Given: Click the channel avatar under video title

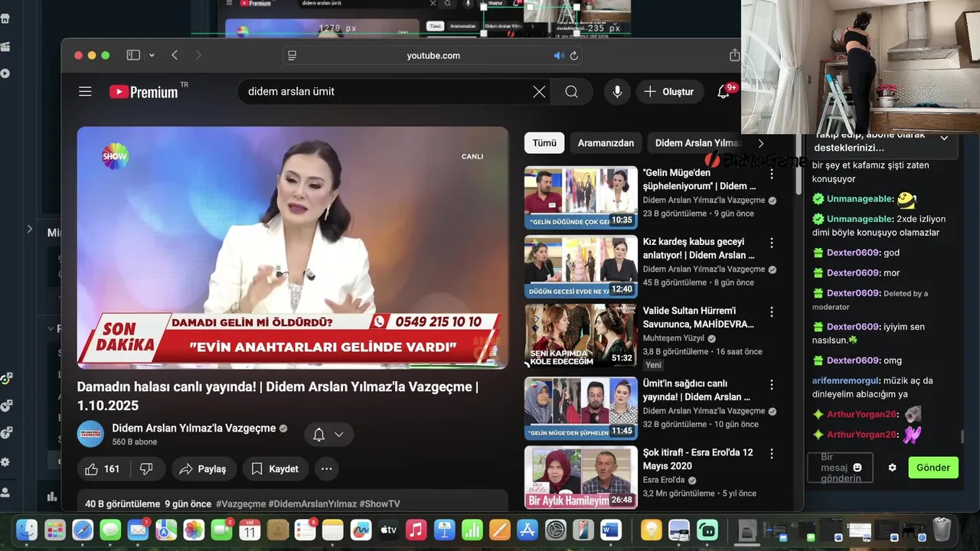Looking at the screenshot, I should [90, 434].
